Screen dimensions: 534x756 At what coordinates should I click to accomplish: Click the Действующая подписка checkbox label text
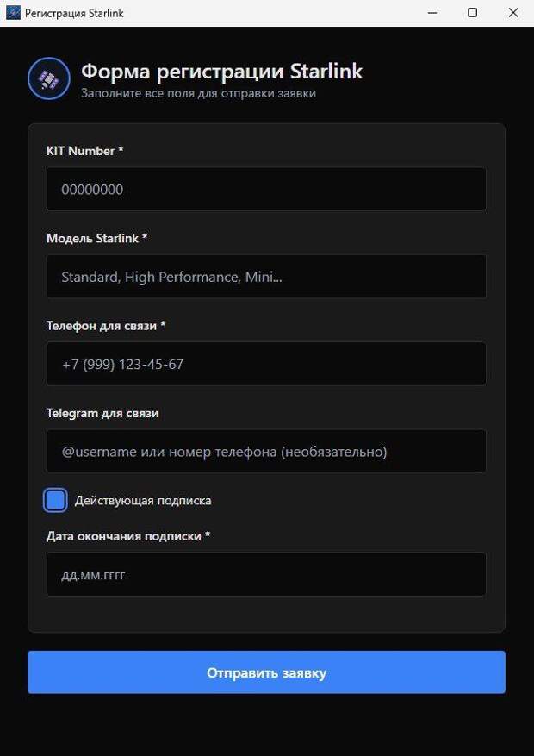pos(143,501)
